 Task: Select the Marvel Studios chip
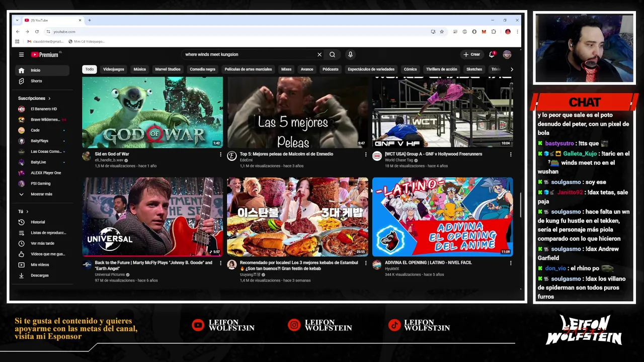tap(168, 69)
